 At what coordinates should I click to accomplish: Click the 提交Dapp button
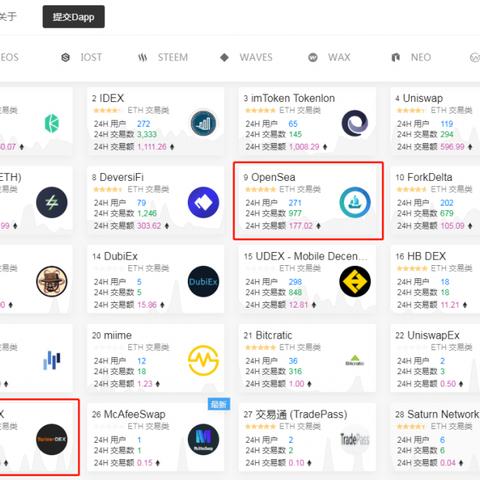click(x=73, y=17)
